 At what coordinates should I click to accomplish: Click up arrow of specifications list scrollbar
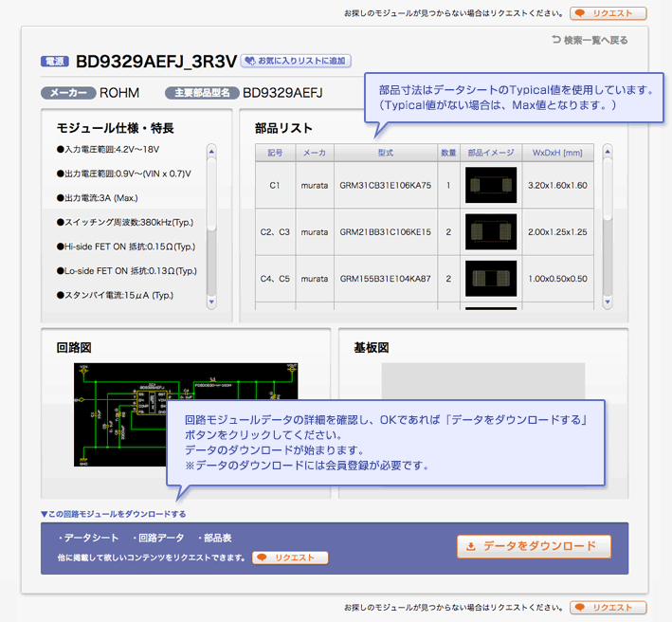(x=211, y=152)
